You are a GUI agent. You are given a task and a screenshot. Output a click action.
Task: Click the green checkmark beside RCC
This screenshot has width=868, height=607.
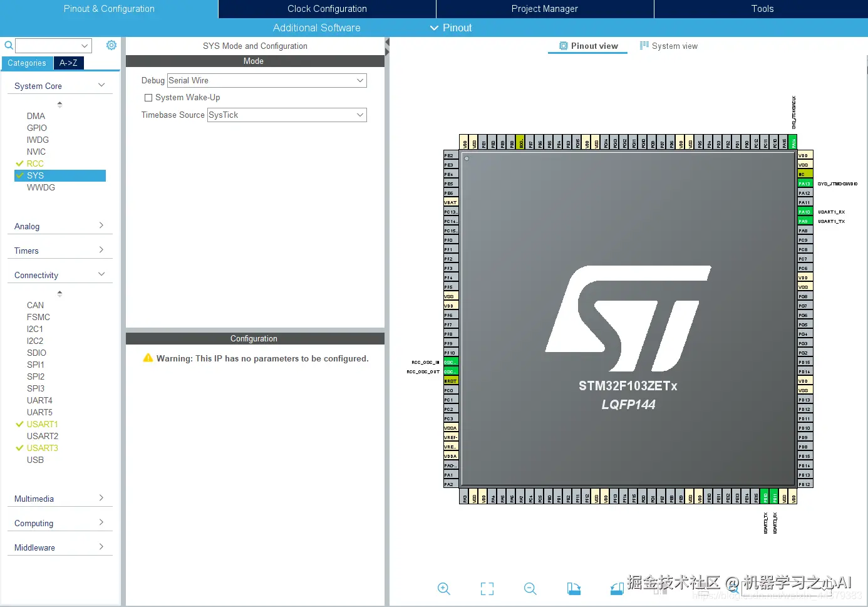[x=19, y=163]
